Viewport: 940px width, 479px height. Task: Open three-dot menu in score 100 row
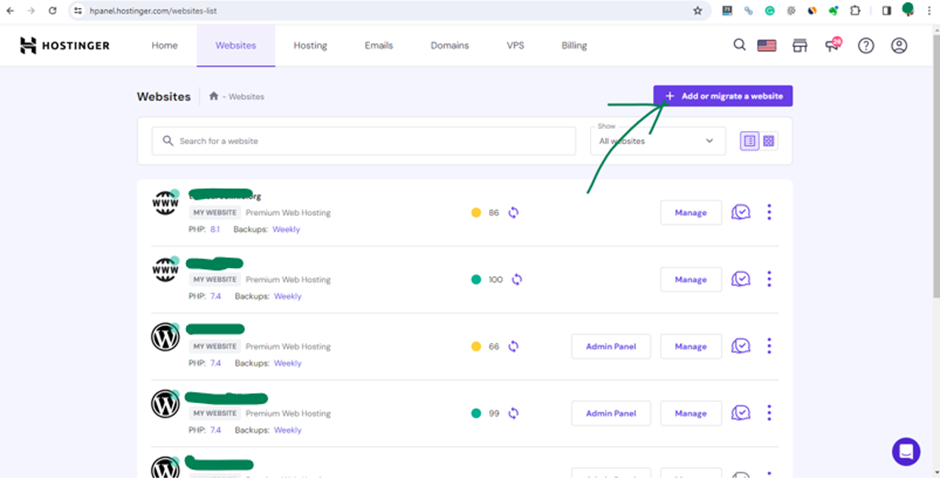tap(769, 279)
